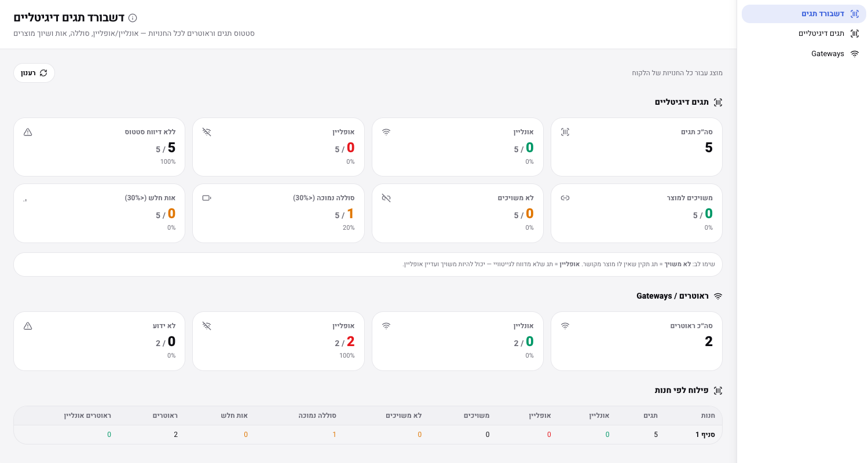Click the wifi icon on the routers אונליין card

point(386,326)
